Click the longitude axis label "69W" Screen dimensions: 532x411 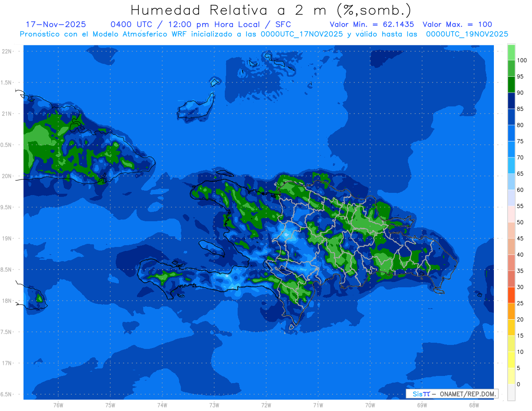(x=422, y=405)
